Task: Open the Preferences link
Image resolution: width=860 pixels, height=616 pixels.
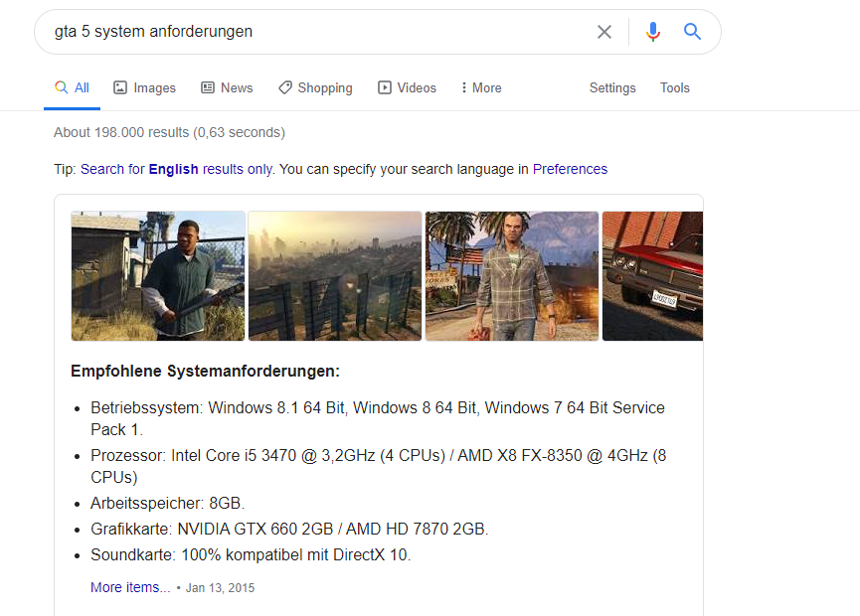Action: point(570,169)
